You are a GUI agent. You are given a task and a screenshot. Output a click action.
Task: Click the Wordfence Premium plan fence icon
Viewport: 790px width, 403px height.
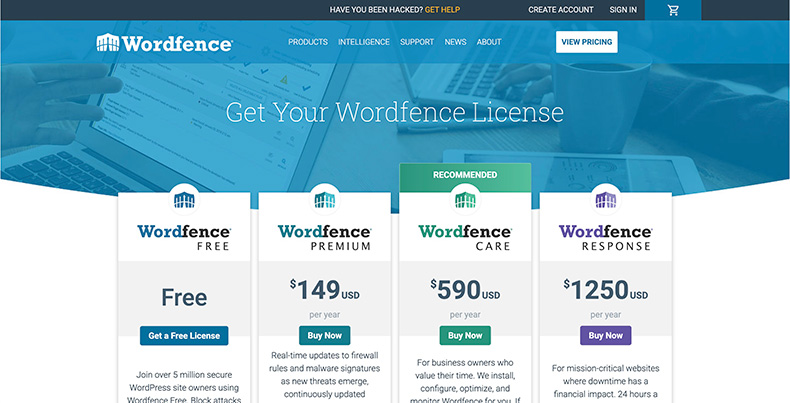point(324,200)
